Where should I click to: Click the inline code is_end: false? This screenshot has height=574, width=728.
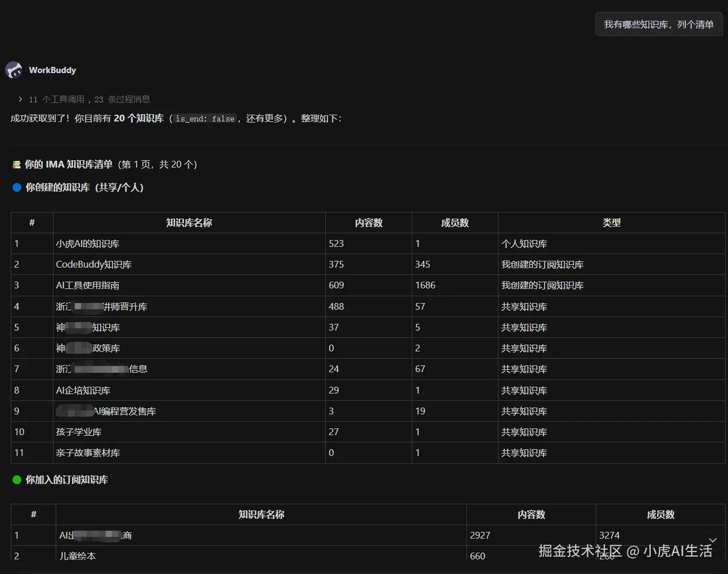(x=205, y=119)
